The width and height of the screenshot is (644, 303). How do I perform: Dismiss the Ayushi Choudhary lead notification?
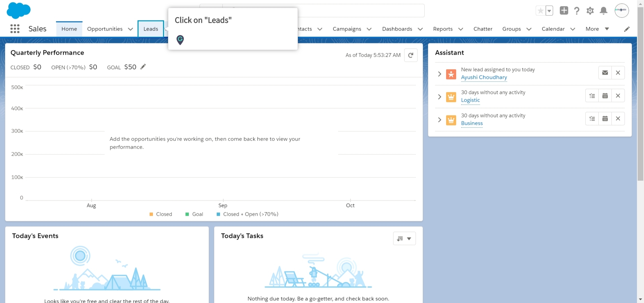tap(618, 72)
